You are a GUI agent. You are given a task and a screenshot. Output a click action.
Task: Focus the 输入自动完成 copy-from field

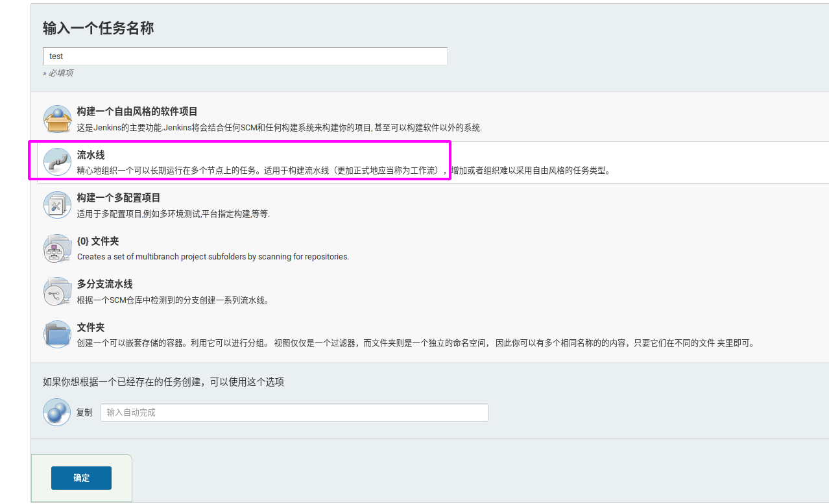point(294,413)
